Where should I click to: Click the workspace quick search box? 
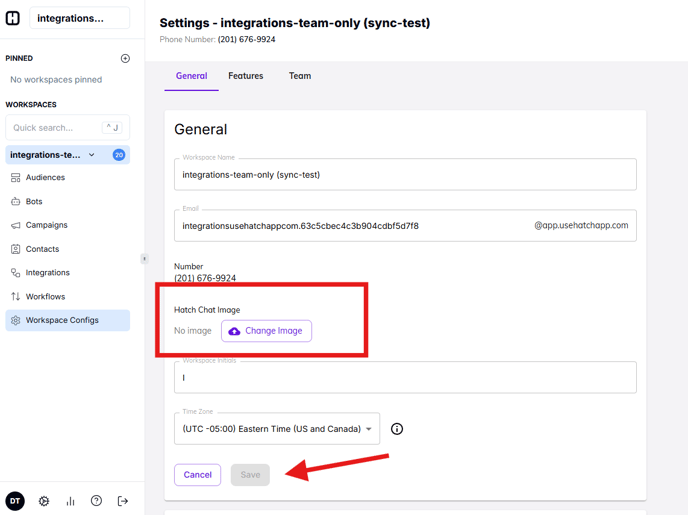tap(55, 128)
